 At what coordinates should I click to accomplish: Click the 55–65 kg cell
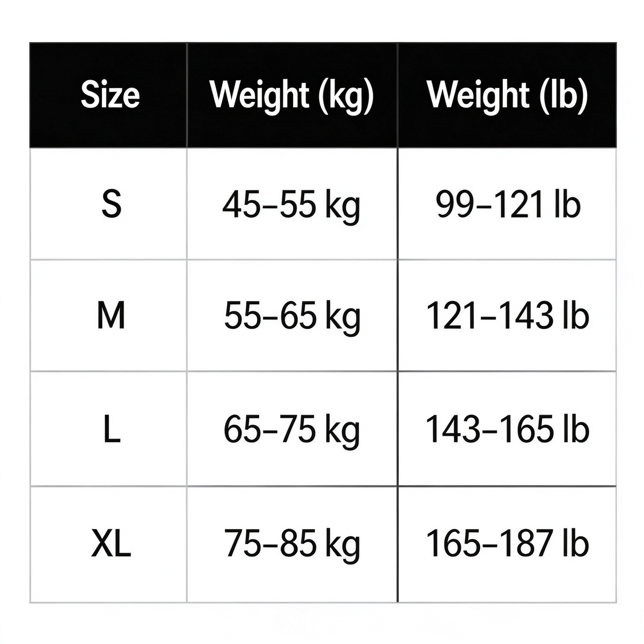click(292, 316)
